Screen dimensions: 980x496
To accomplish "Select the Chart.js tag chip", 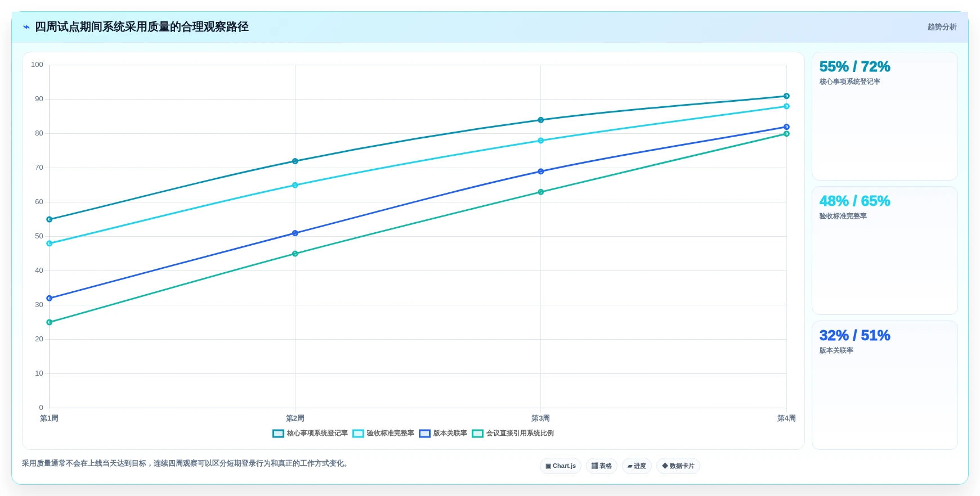I will click(561, 466).
